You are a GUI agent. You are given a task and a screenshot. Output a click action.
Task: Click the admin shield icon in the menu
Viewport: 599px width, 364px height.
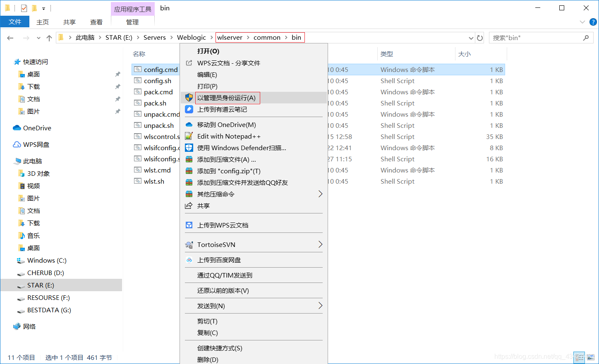[189, 98]
